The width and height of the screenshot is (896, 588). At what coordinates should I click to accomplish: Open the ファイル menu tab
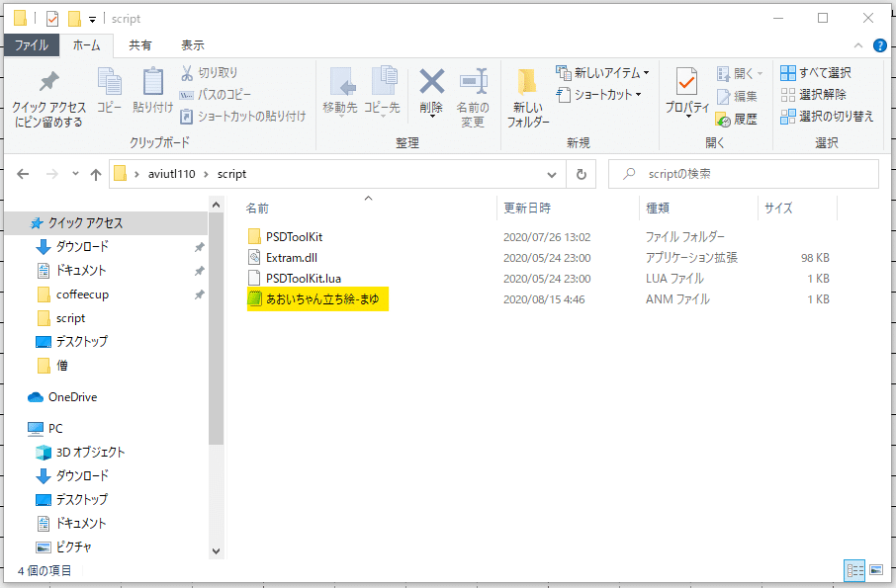point(32,45)
